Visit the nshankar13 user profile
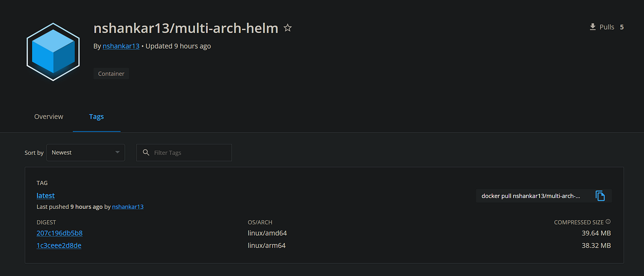The height and width of the screenshot is (276, 644). point(120,46)
